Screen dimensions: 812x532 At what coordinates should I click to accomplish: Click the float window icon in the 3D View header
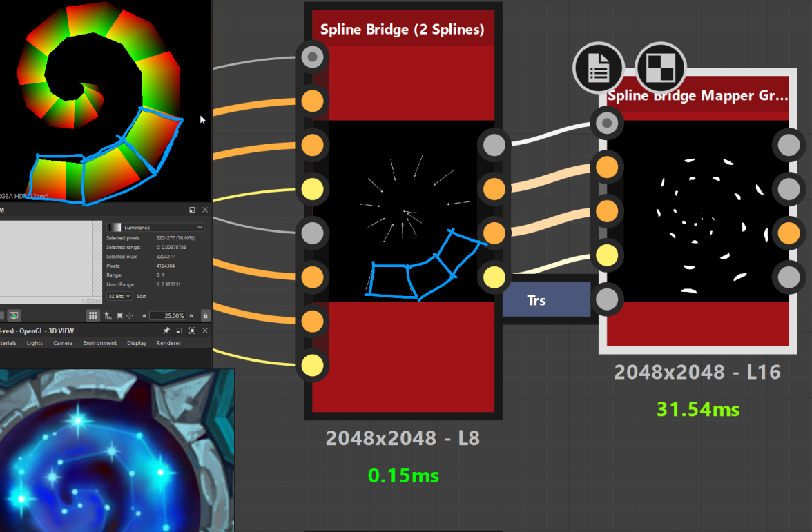pos(180,331)
